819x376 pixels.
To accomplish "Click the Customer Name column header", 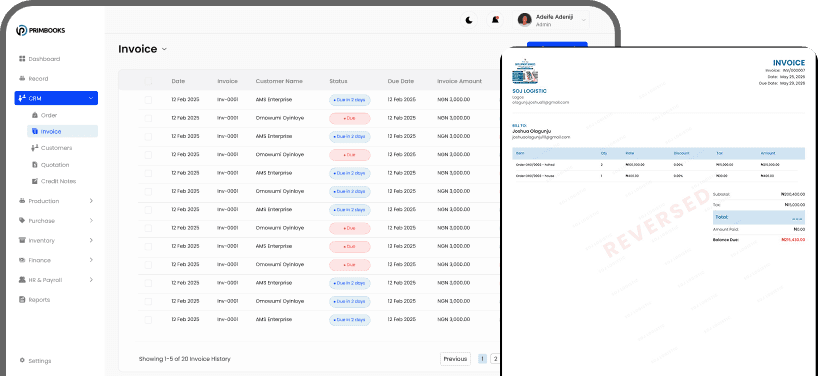I will point(279,81).
